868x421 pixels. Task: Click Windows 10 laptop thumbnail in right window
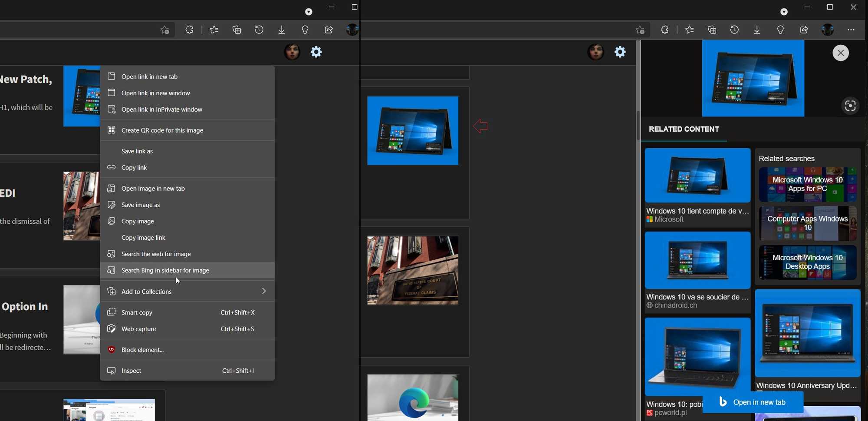click(x=413, y=131)
